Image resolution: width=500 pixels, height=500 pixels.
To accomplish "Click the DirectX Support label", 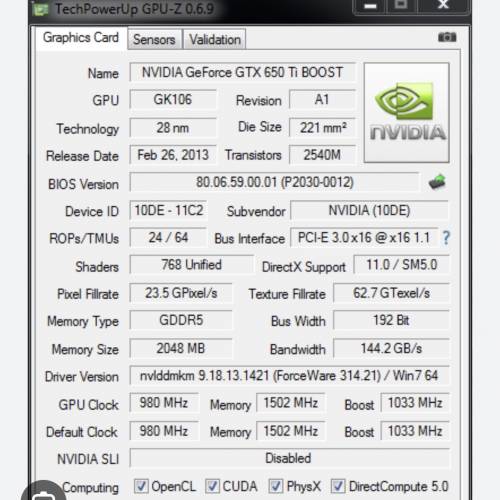I will click(304, 267).
